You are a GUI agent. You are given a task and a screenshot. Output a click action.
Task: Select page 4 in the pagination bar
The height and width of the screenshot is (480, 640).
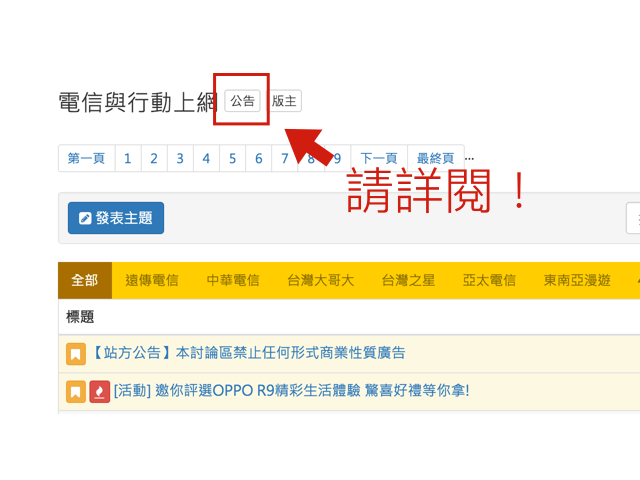[x=206, y=158]
